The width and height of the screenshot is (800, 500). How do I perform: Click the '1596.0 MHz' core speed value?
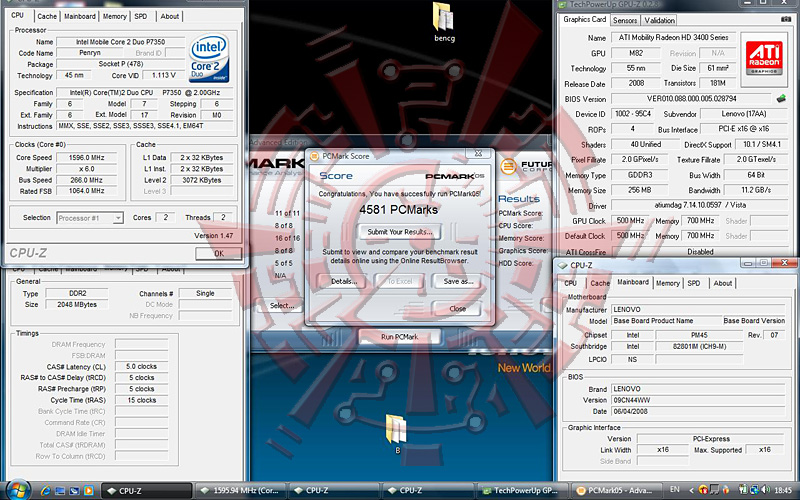point(86,158)
